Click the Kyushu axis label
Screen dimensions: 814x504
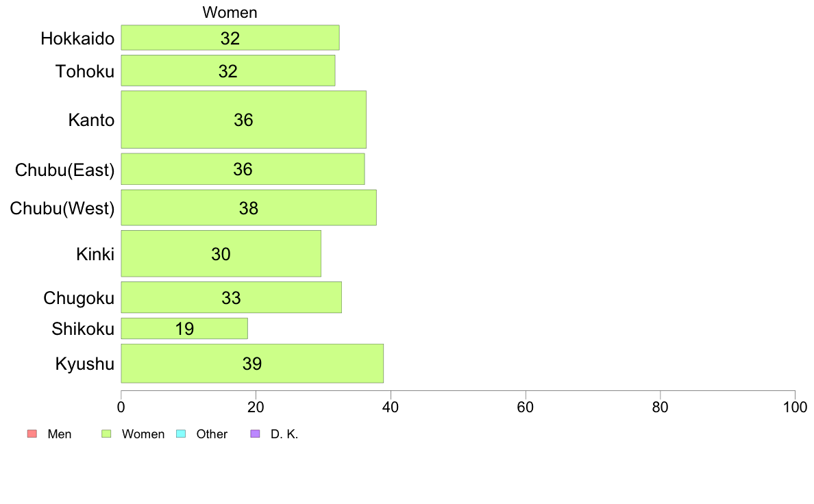[84, 364]
